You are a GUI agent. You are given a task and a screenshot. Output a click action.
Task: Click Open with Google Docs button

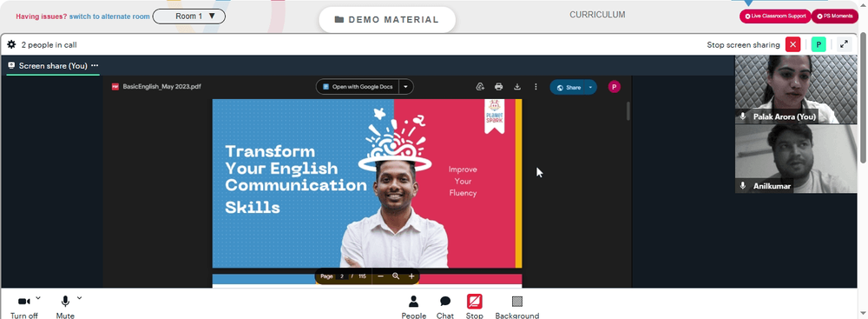point(358,87)
